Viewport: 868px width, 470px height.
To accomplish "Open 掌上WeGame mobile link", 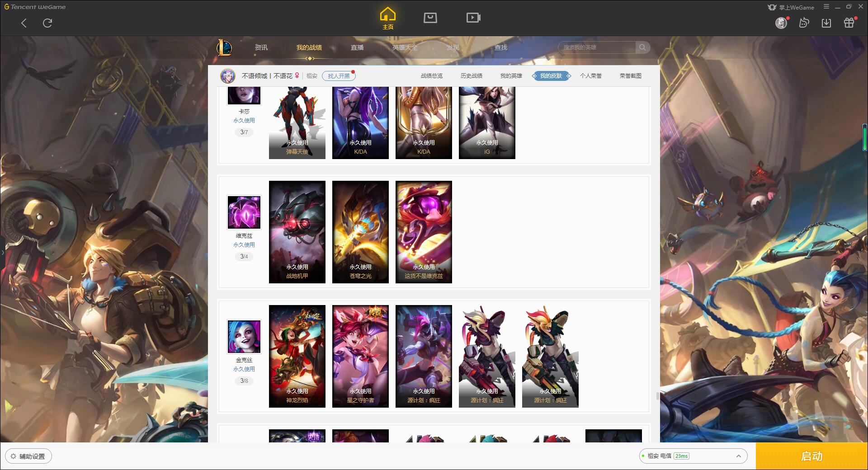I will [x=791, y=7].
